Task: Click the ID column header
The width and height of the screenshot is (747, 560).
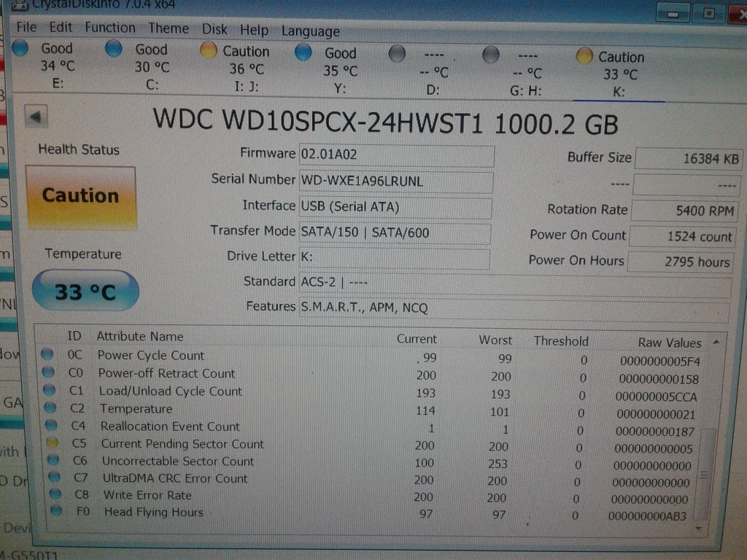Action: [x=74, y=336]
